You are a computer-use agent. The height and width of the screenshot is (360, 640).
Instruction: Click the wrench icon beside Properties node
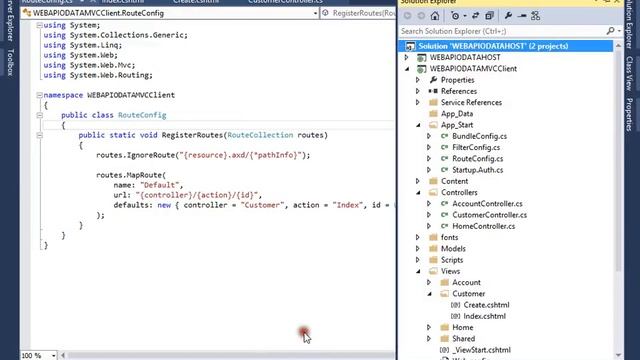click(x=433, y=80)
